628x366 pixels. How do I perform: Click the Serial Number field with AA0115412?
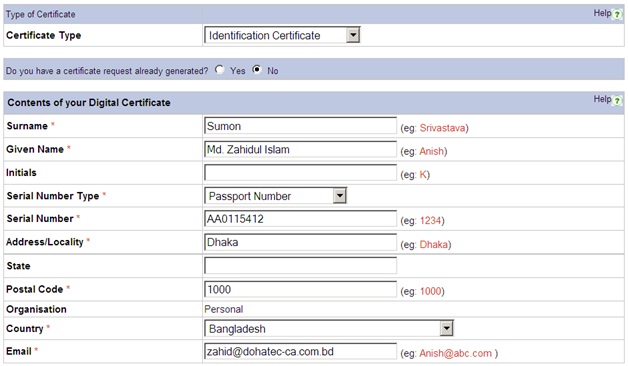(x=300, y=219)
